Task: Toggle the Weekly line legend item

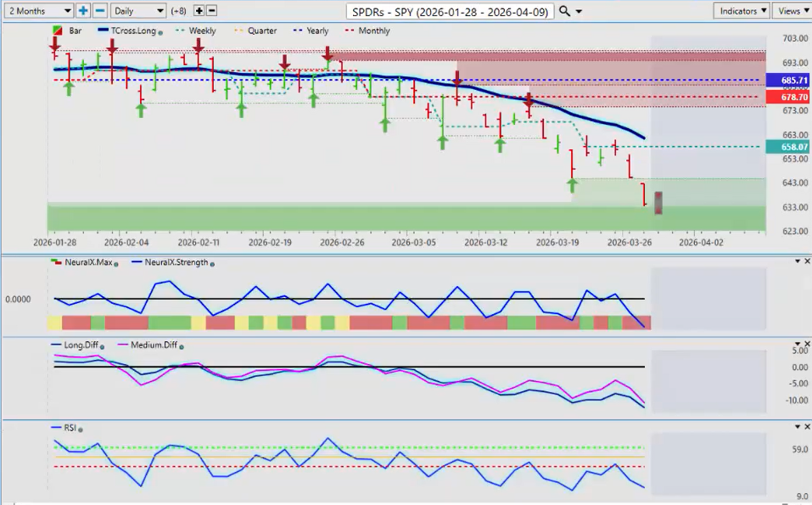Action: coord(197,31)
